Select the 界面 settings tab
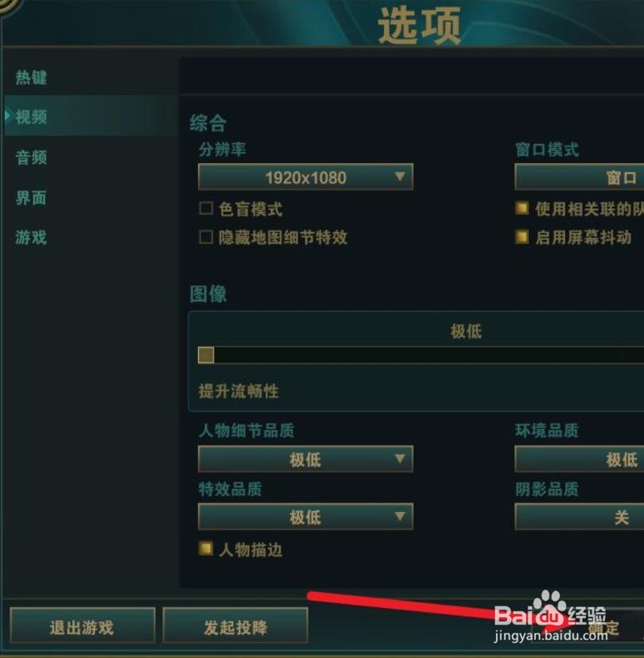Image resolution: width=644 pixels, height=658 pixels. (x=31, y=198)
